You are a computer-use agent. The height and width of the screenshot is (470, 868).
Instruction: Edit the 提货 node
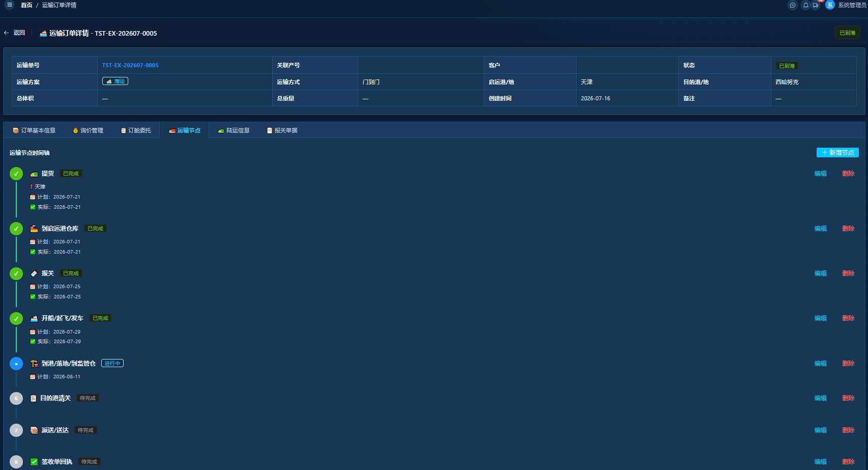[x=820, y=174]
